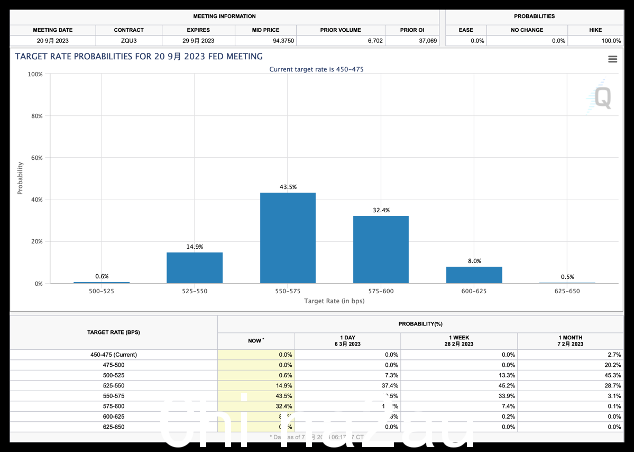Select the 600-625 bar labeled 8.0%

pos(474,275)
